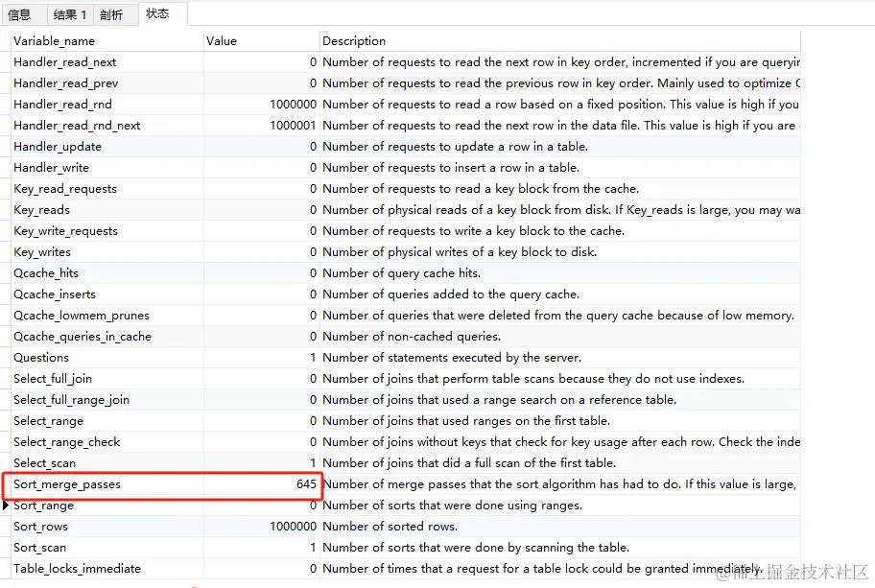Select the Handler_read_rnd_next row name
The height and width of the screenshot is (588, 875).
tap(77, 126)
